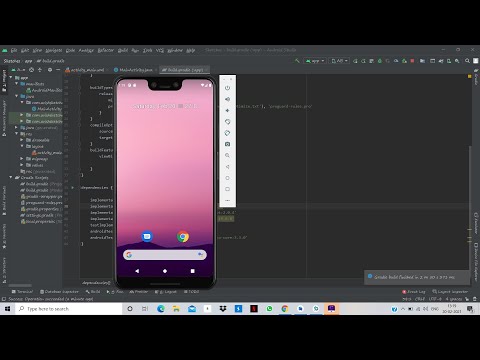Click the emulator volume down icon
Viewport: 480px width, 360px height.
click(x=227, y=110)
